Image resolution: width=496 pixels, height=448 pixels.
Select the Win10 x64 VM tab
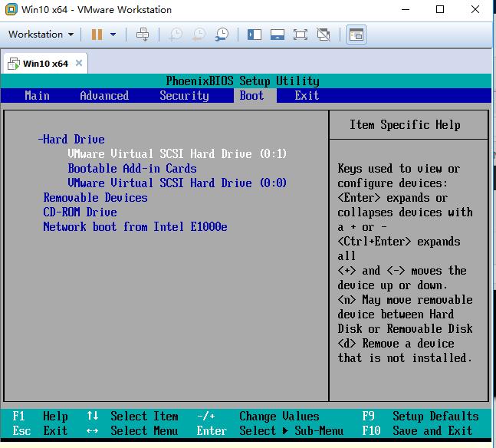click(x=45, y=64)
